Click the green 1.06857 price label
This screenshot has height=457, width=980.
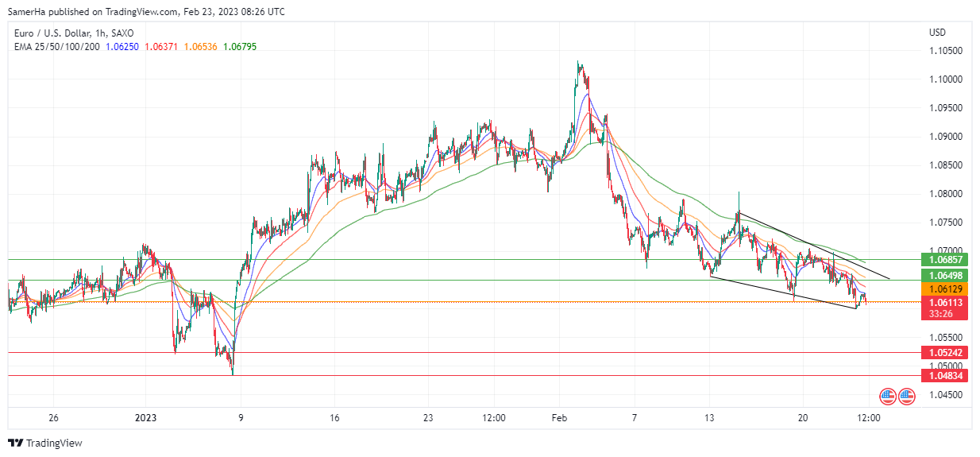pyautogui.click(x=945, y=260)
